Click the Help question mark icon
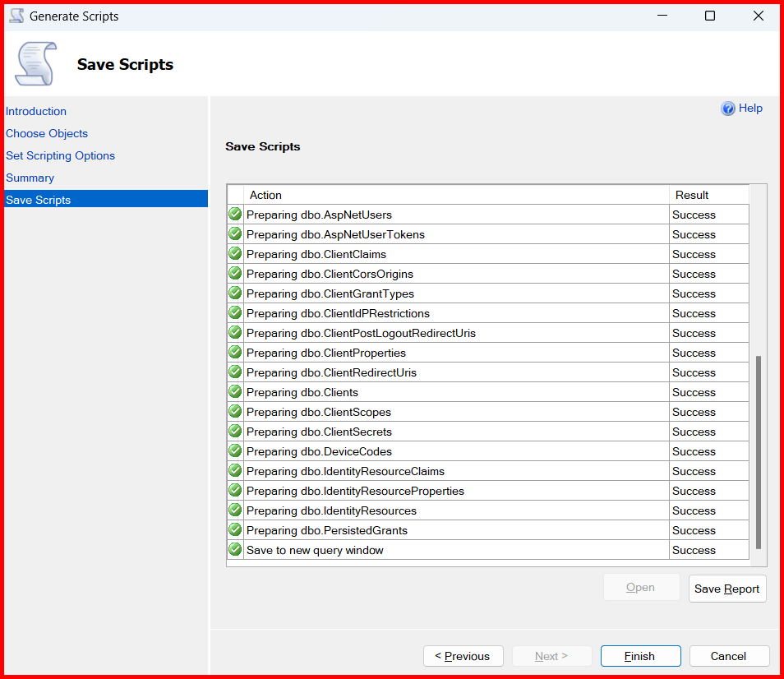 point(728,109)
